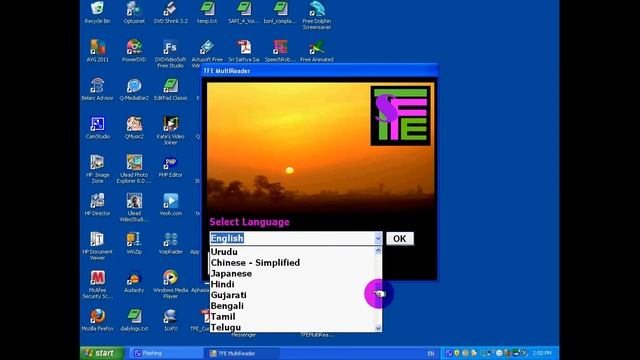
Task: Open the SpeechRob... desktop shortcut
Action: point(280,51)
